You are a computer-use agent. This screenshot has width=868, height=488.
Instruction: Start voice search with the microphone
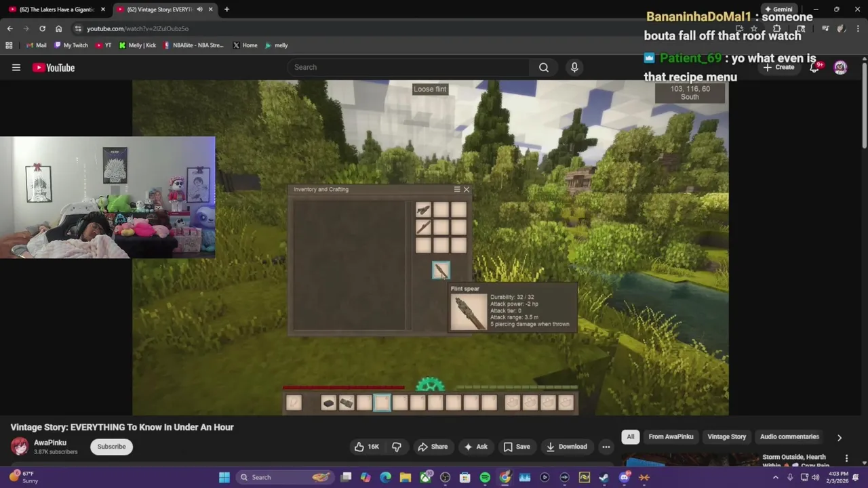[x=574, y=67]
